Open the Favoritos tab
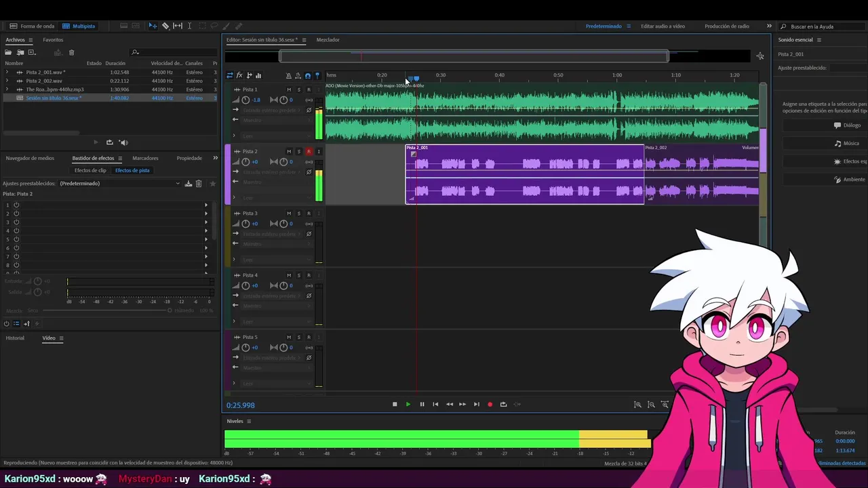Viewport: 868px width, 488px height. [53, 40]
